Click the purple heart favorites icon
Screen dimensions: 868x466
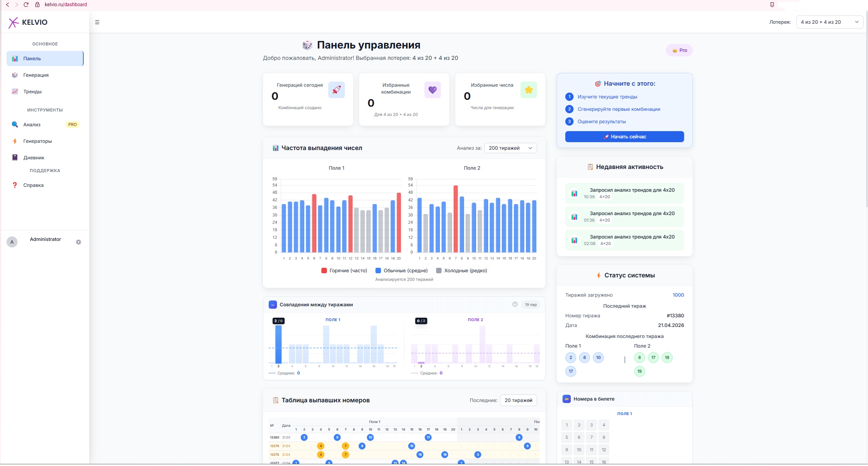(432, 90)
